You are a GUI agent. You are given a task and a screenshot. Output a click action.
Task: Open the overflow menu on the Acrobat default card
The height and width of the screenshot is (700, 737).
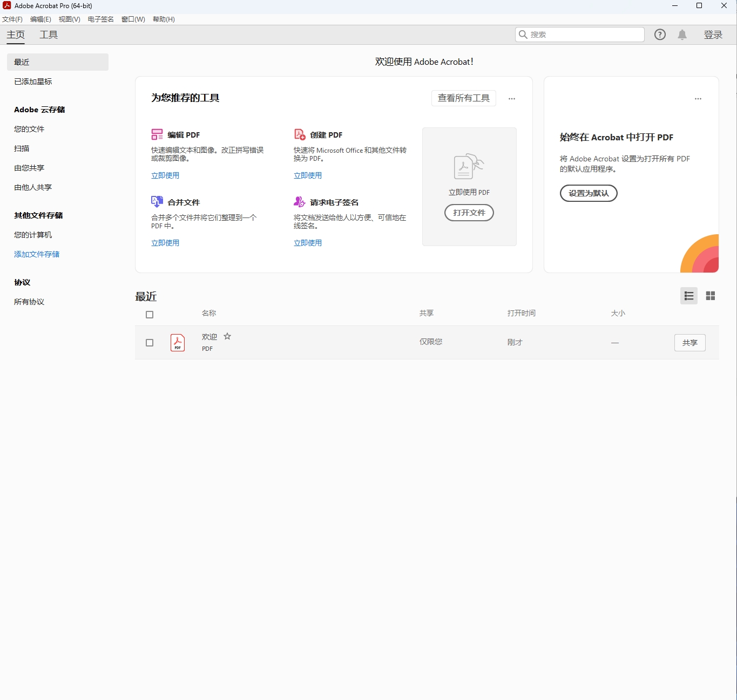tap(698, 98)
